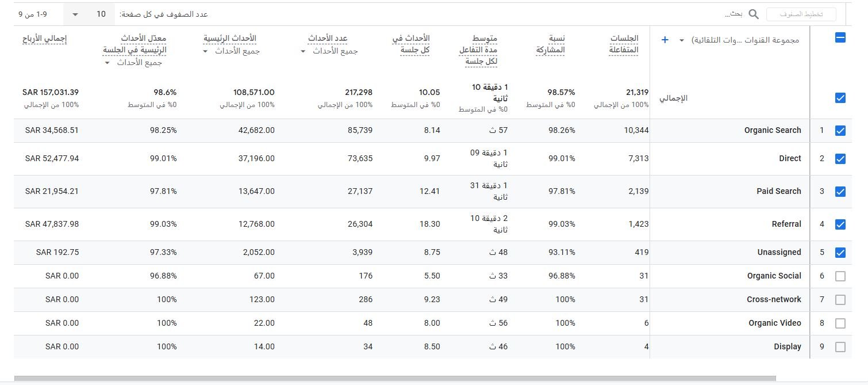Click the greyed-out plot rows button
Viewport: 868px width, 385px height.
point(801,14)
